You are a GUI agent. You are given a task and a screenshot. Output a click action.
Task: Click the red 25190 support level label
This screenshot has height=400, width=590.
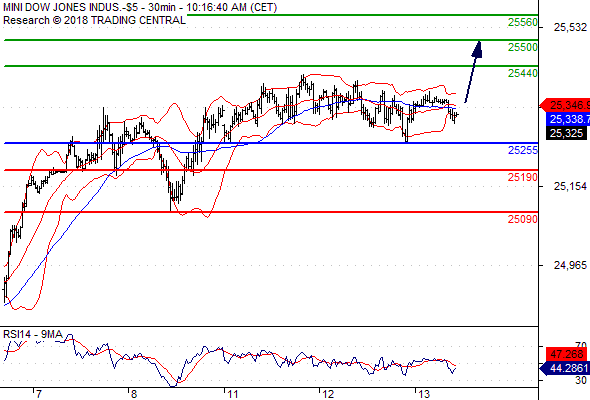pos(523,177)
